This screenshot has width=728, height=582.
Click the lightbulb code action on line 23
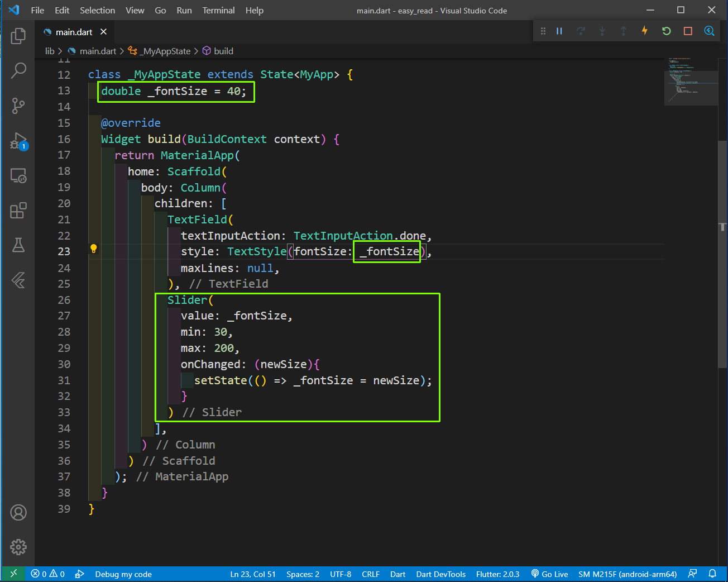tap(94, 249)
